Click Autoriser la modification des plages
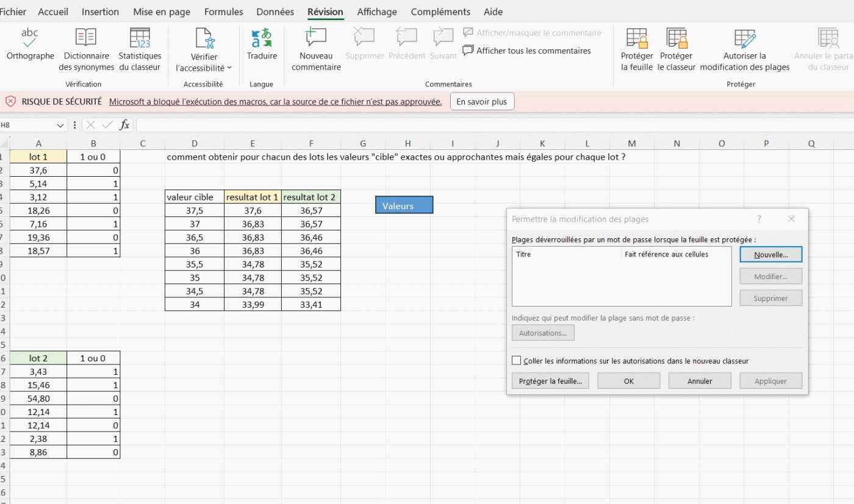Screen dimensions: 854x504 point(745,38)
